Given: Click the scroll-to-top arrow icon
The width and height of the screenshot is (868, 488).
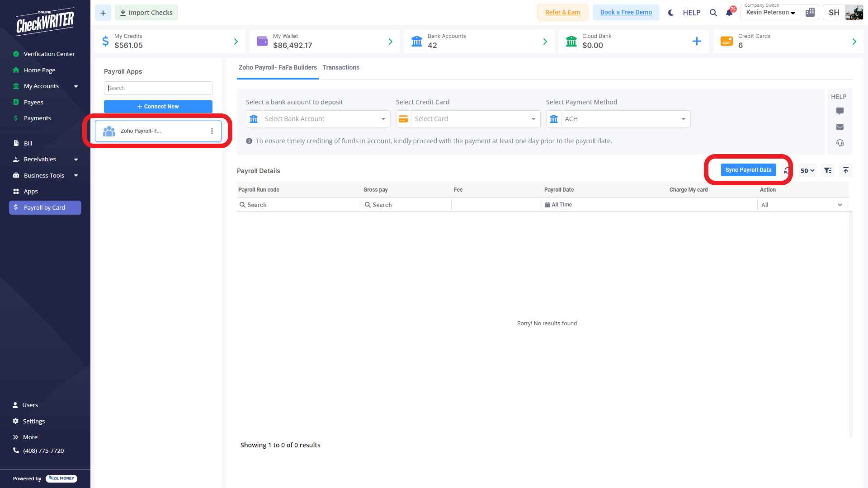Looking at the screenshot, I should [846, 171].
